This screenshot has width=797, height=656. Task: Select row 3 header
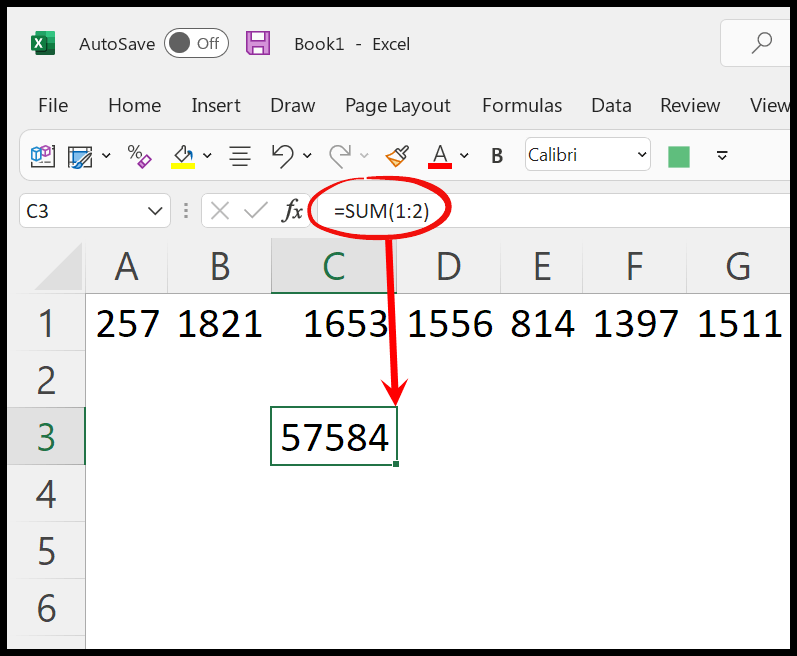point(46,436)
